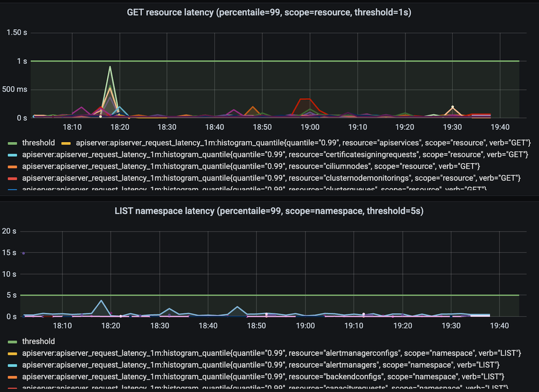Click the green threshold color icon in GET panel legend
The image size is (539, 392).
coord(12,143)
